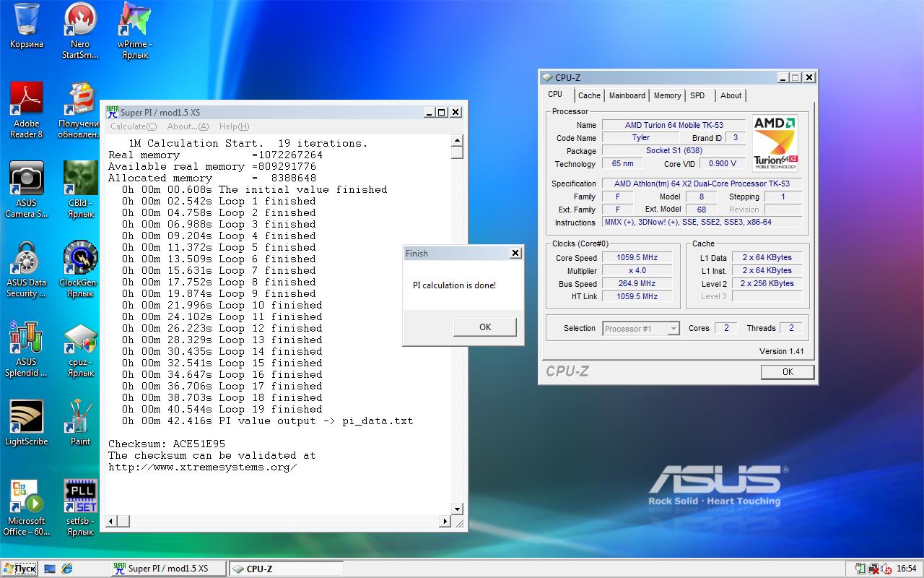
Task: Open the About menu in Super PI
Action: [x=188, y=126]
